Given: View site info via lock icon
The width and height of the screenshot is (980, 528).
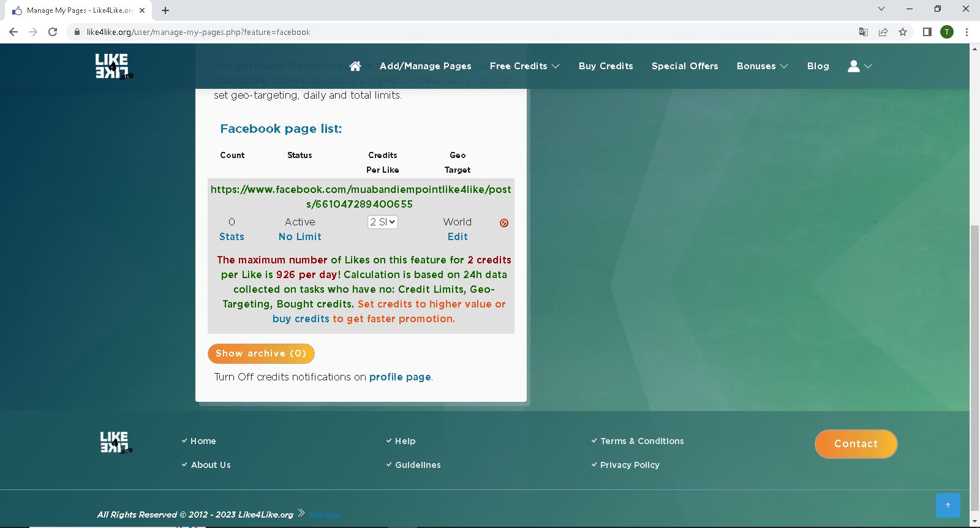Looking at the screenshot, I should coord(77,32).
